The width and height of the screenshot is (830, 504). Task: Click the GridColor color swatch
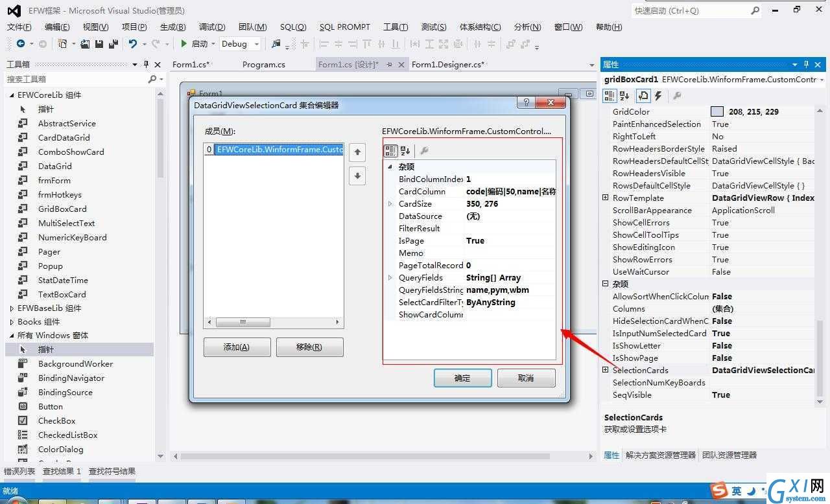coord(717,111)
